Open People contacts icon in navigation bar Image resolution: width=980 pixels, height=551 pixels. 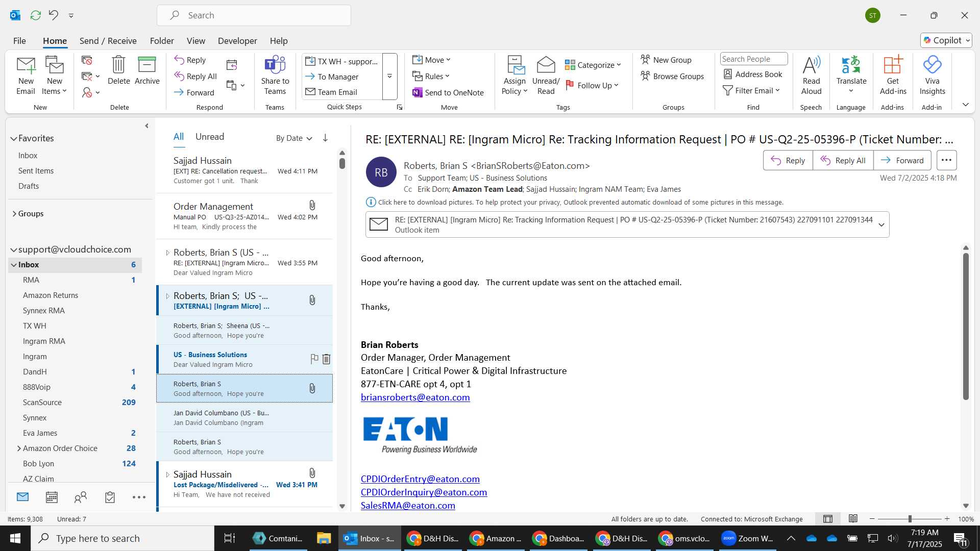(x=81, y=497)
